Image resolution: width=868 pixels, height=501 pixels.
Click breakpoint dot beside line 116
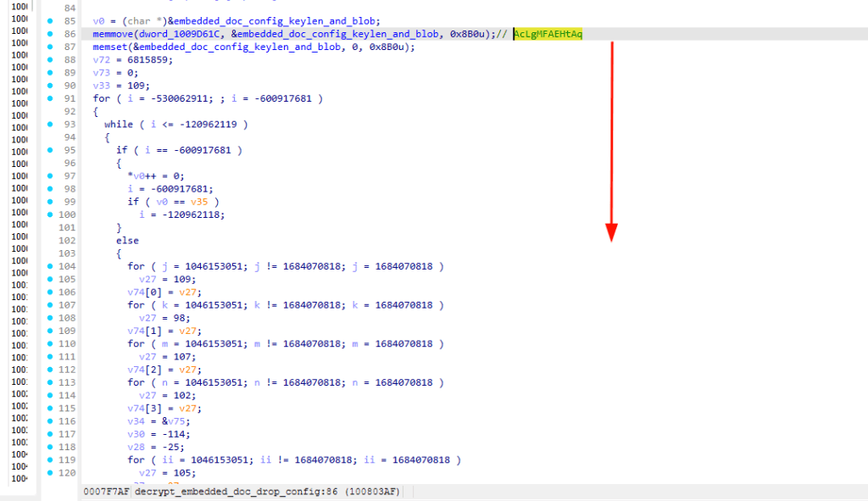click(x=50, y=421)
